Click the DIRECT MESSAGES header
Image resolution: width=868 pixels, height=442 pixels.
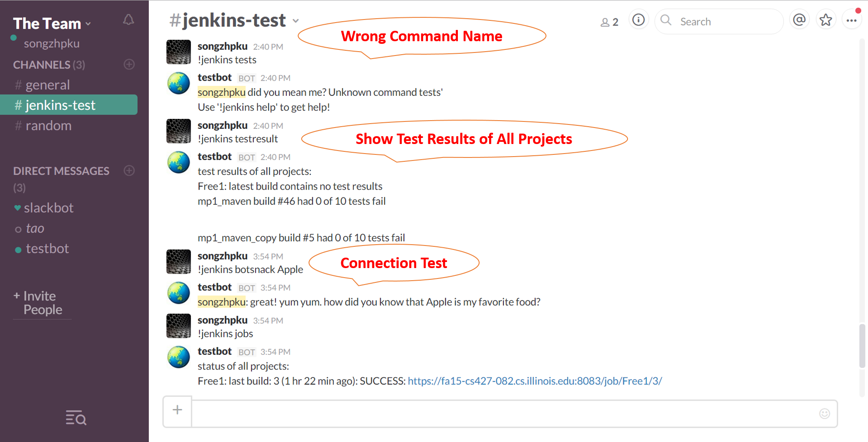(x=61, y=171)
